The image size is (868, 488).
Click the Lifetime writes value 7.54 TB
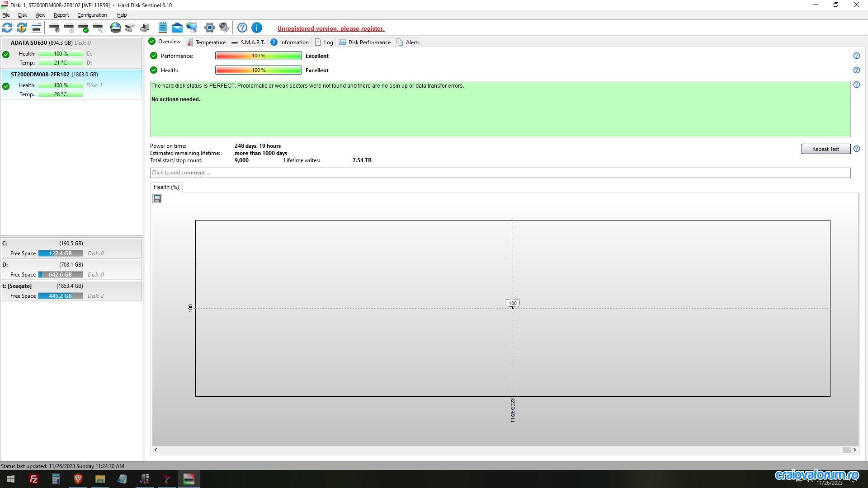pos(362,160)
